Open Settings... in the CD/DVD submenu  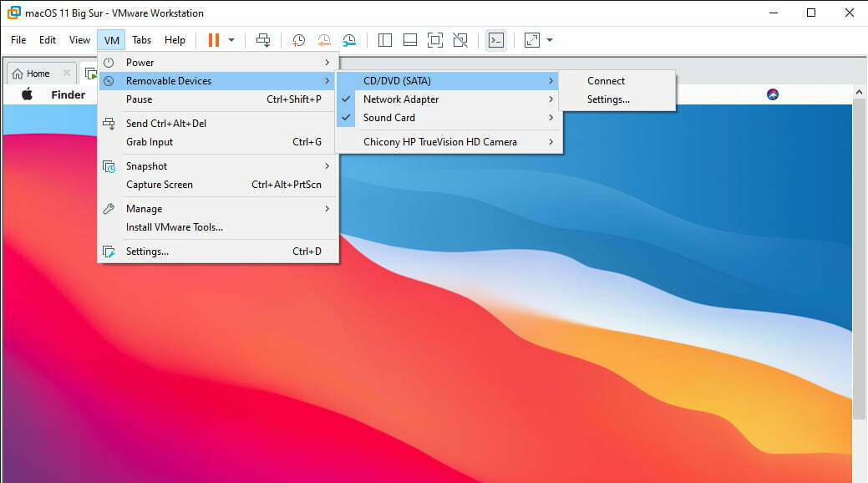pyautogui.click(x=617, y=99)
